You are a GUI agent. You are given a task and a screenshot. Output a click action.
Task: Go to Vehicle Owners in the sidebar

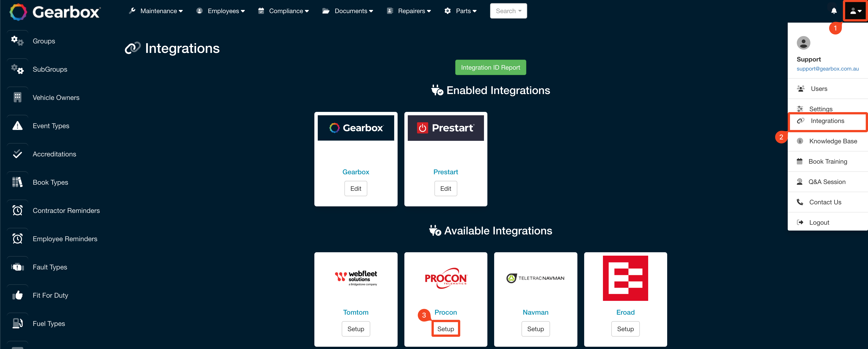pyautogui.click(x=56, y=98)
